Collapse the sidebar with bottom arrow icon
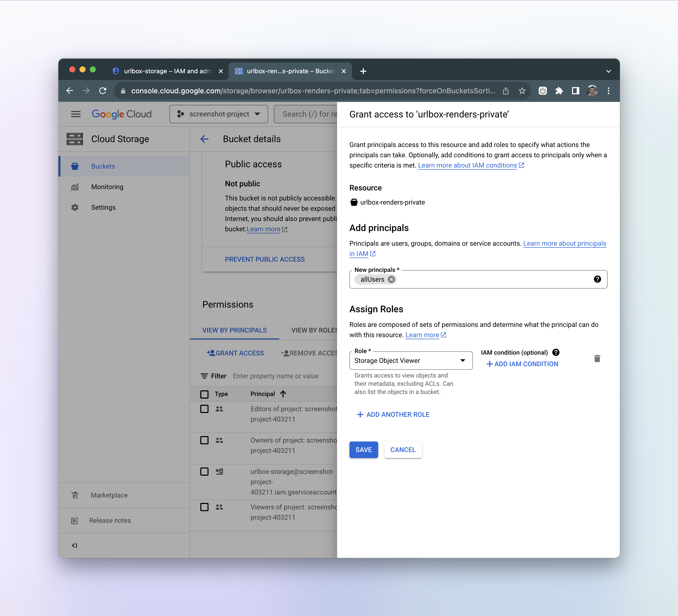 tap(74, 545)
